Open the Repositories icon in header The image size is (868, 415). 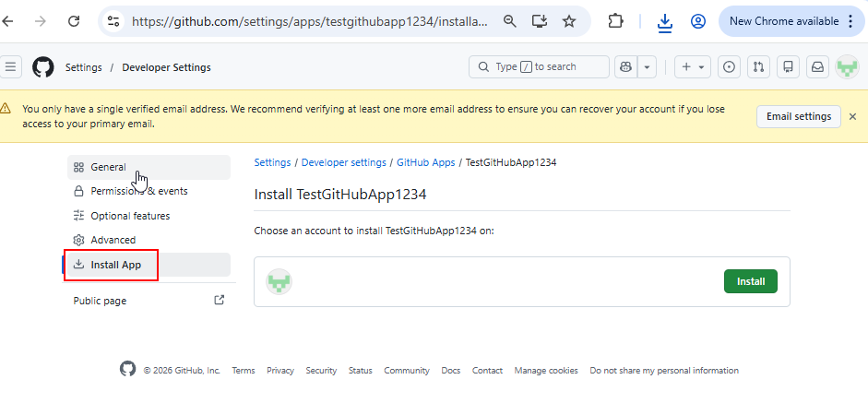pos(789,67)
